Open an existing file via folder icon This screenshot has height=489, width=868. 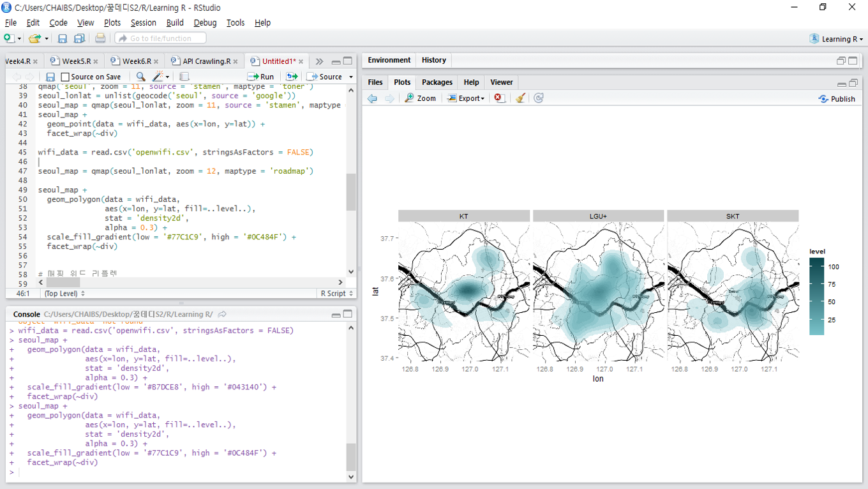35,38
